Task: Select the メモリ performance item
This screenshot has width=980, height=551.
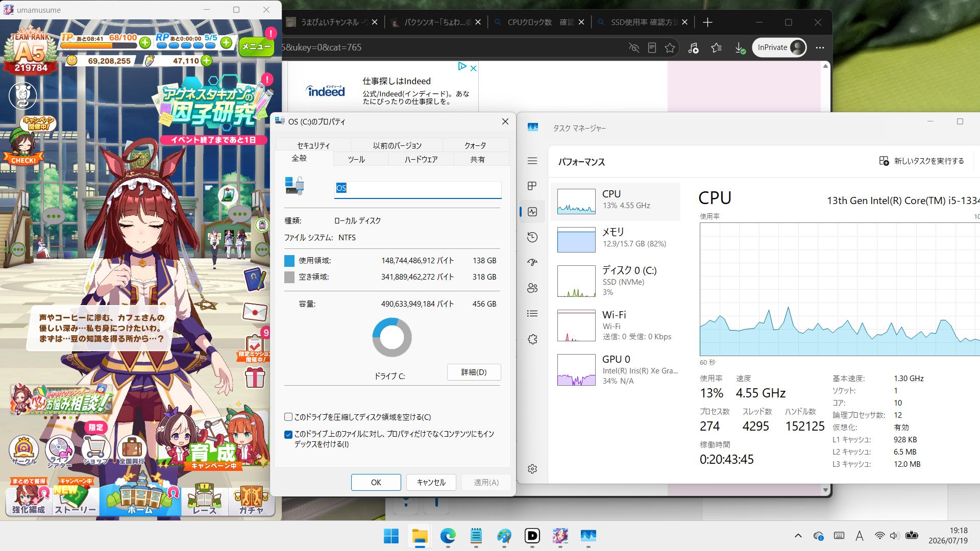Action: point(616,239)
